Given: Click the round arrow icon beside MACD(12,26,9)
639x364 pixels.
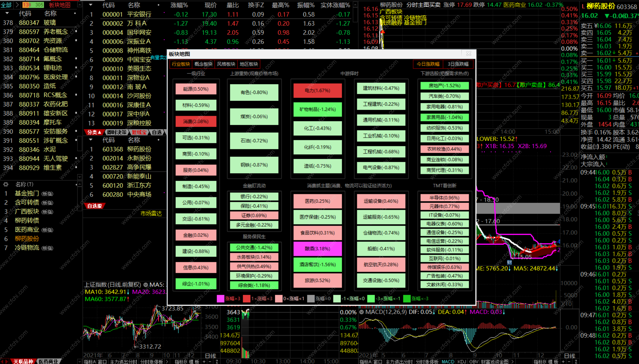Looking at the screenshot, I should pos(362,312).
